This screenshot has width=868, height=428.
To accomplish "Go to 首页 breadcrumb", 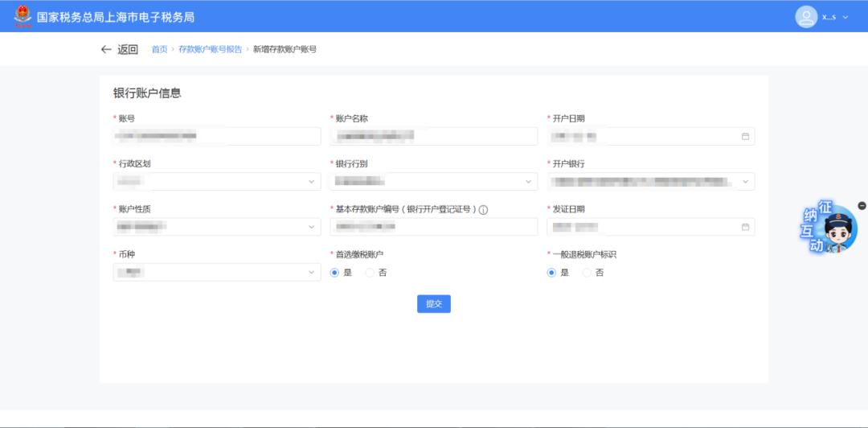I will click(x=159, y=49).
